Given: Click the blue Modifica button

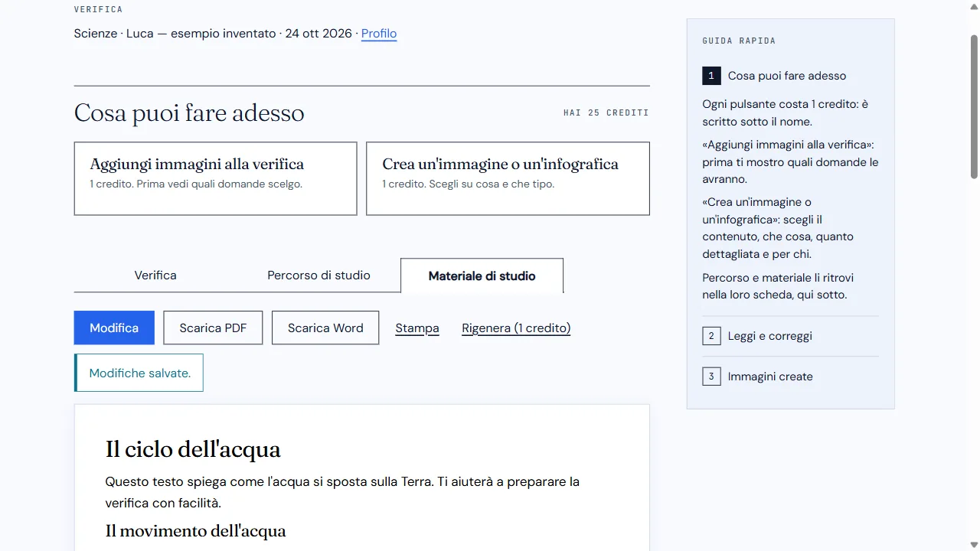Looking at the screenshot, I should (114, 328).
